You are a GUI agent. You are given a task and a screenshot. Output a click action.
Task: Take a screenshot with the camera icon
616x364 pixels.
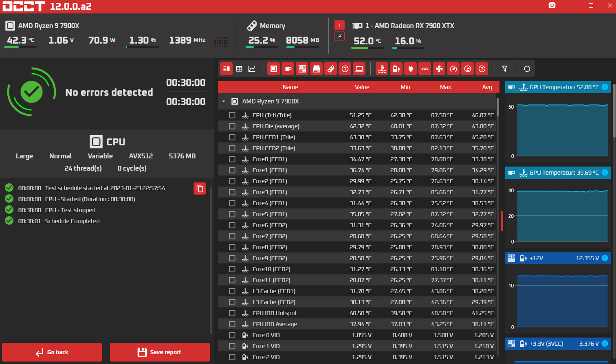(552, 5)
